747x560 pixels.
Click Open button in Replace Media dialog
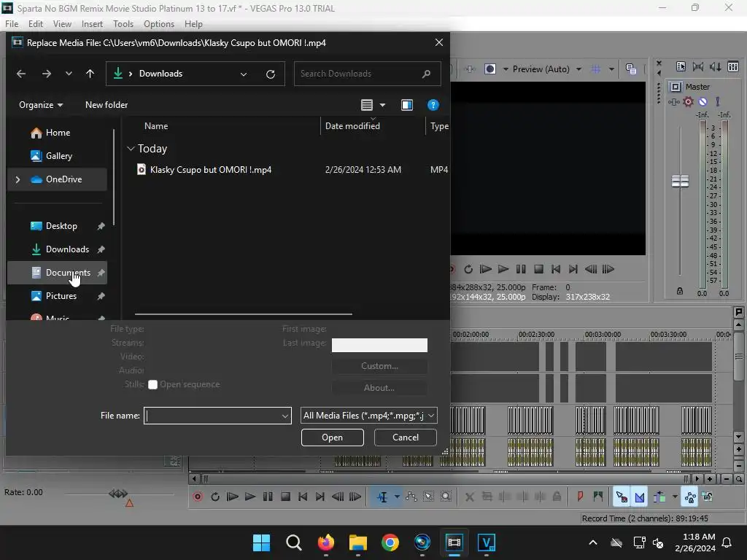click(x=332, y=437)
